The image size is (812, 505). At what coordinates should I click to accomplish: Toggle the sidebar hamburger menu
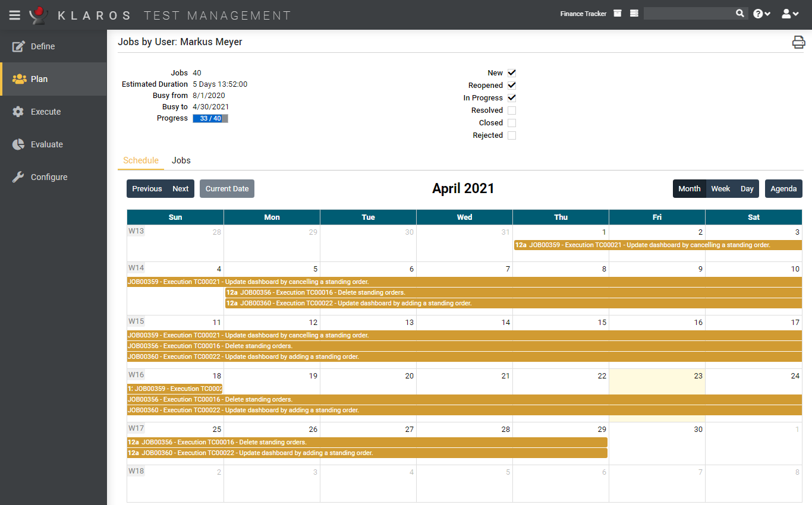(14, 15)
